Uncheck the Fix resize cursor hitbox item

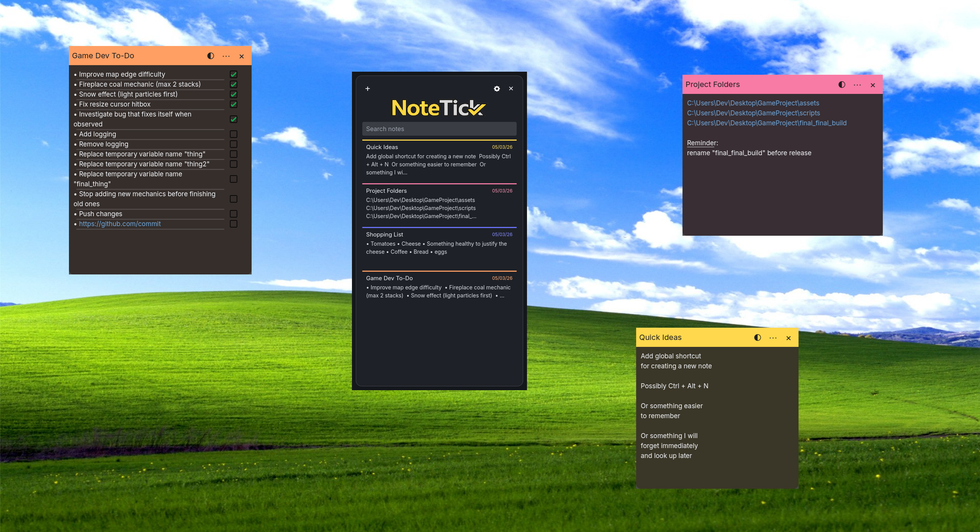coord(234,104)
